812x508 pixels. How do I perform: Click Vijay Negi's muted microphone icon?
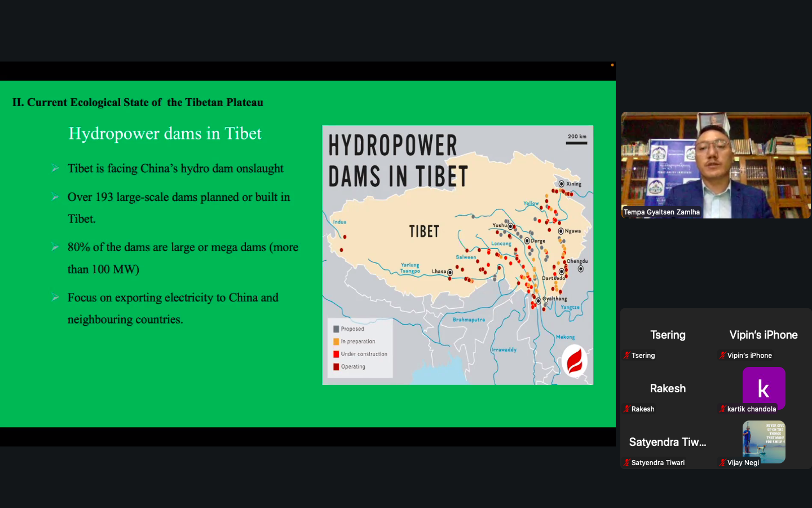(x=722, y=462)
